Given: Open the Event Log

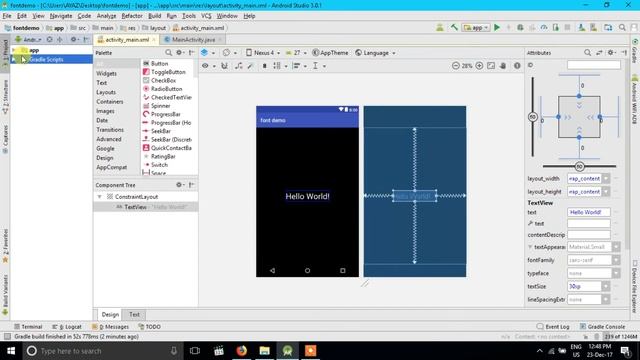Looking at the screenshot, I should point(553,327).
